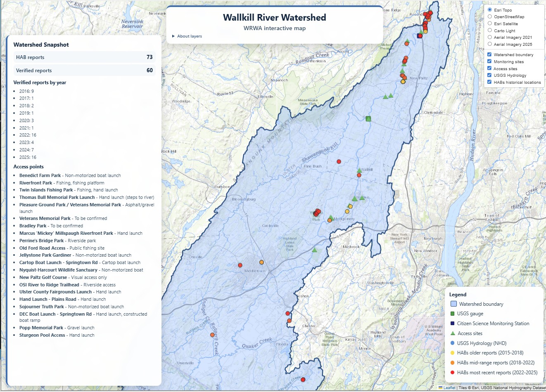Click the Watershed boundary legend swatch
Screen dimensions: 546x392
click(x=453, y=304)
